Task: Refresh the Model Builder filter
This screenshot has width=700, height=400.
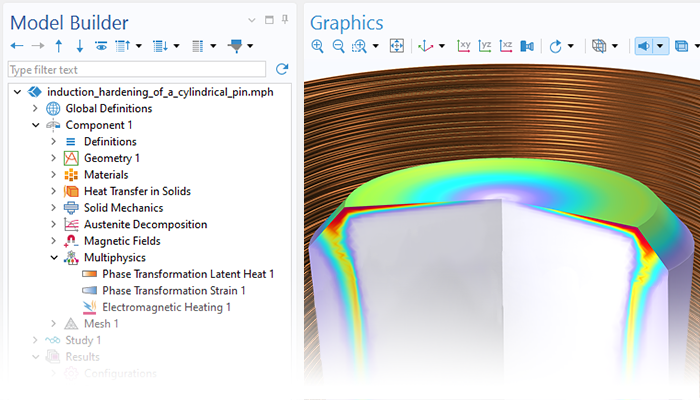Action: [x=281, y=69]
